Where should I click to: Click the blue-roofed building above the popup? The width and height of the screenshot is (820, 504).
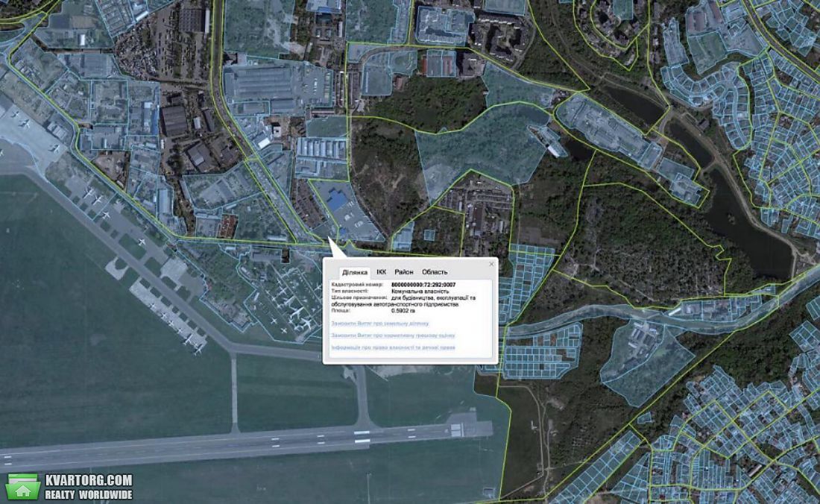[x=337, y=201]
